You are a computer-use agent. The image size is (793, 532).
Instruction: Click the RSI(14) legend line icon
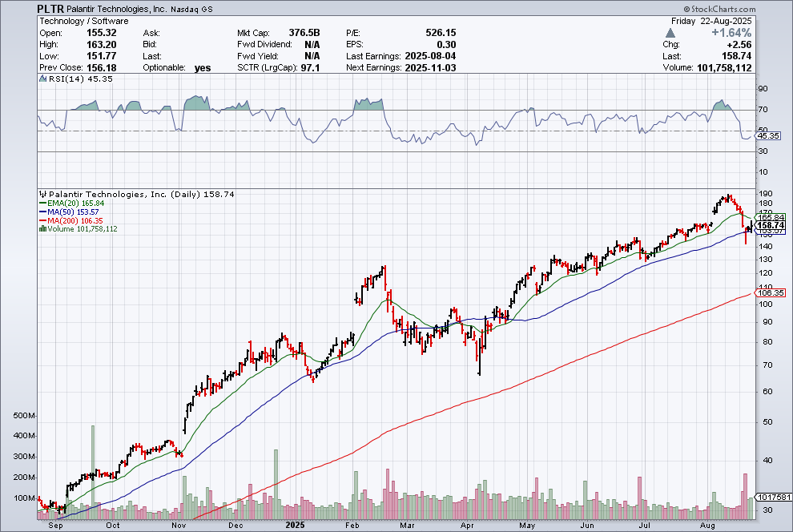[43, 79]
